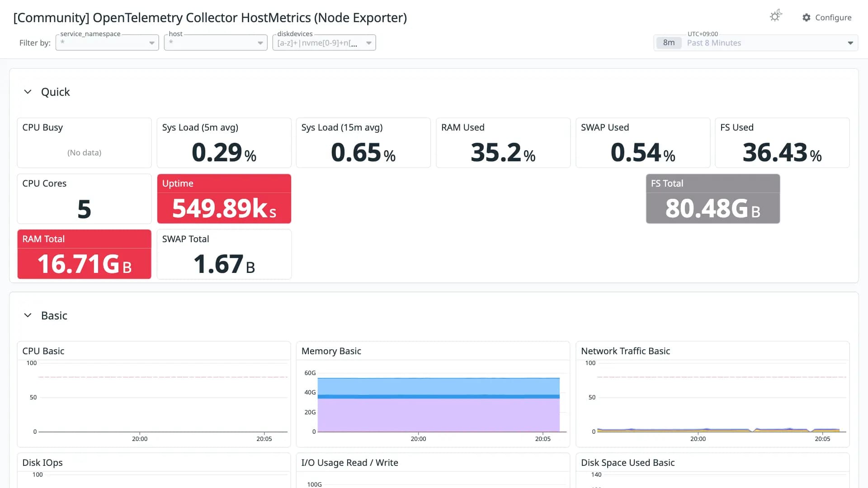The image size is (868, 488).
Task: Click the red RAM Total widget
Action: click(x=84, y=254)
